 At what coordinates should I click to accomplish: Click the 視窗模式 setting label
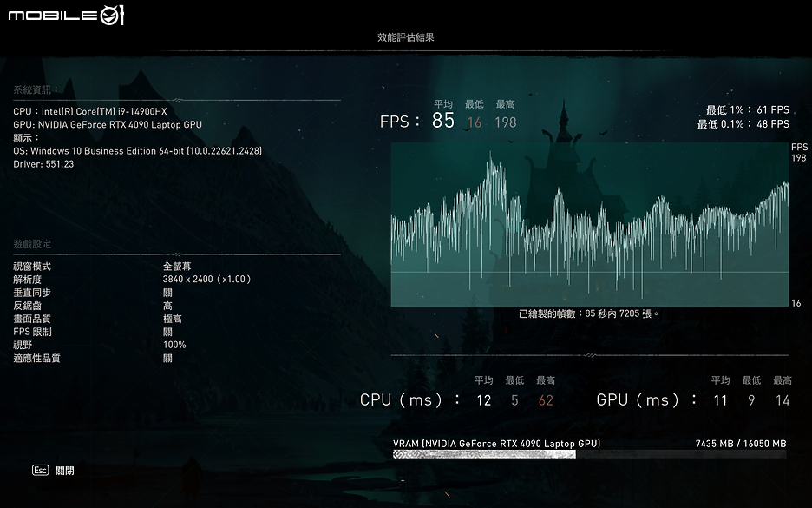pyautogui.click(x=32, y=267)
